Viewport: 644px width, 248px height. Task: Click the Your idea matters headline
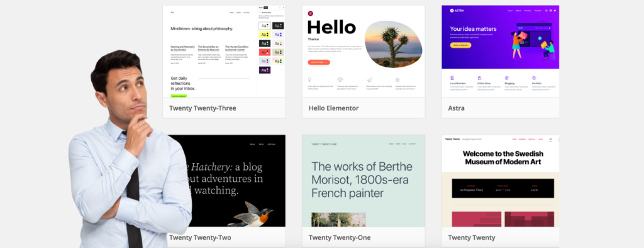[x=473, y=29]
